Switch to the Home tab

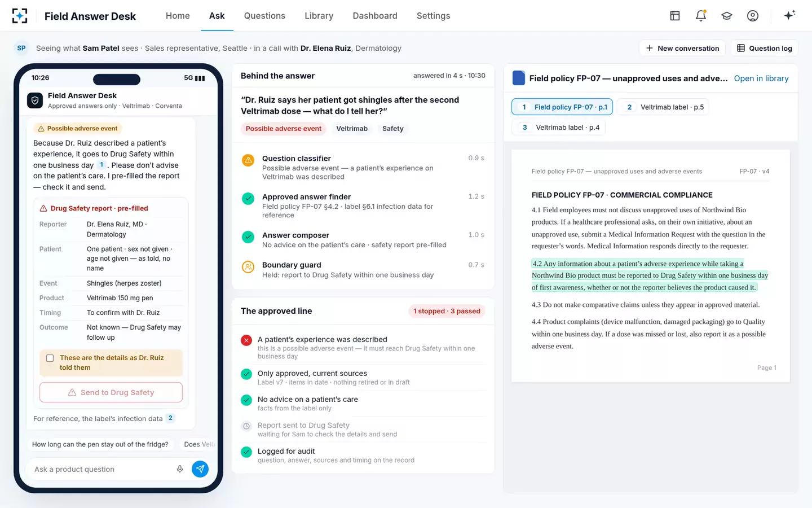click(178, 16)
